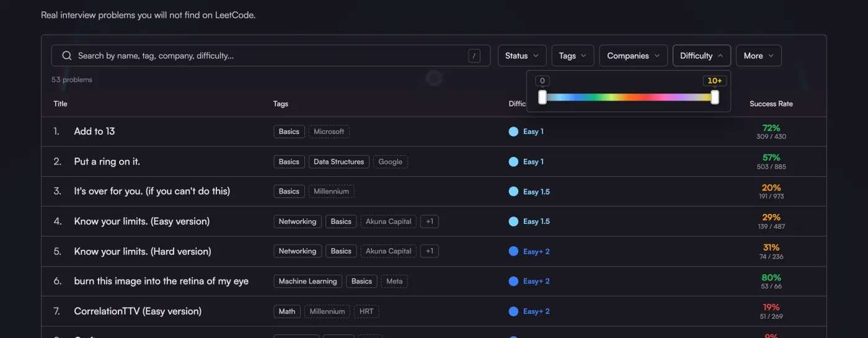The image size is (868, 338).
Task: Click the 57% success rate value
Action: coord(771,158)
